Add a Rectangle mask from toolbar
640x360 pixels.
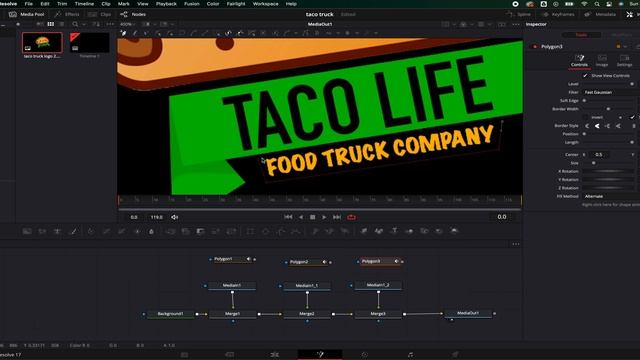[x=250, y=231]
